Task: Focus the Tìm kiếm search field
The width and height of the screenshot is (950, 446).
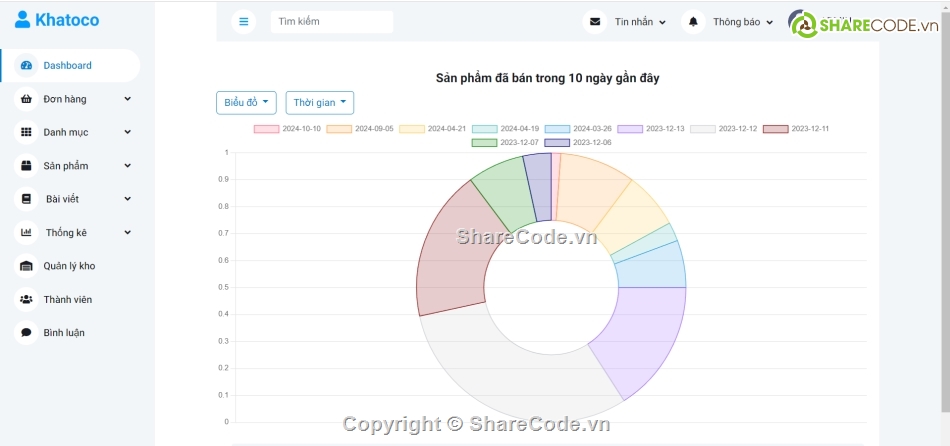Action: (332, 22)
